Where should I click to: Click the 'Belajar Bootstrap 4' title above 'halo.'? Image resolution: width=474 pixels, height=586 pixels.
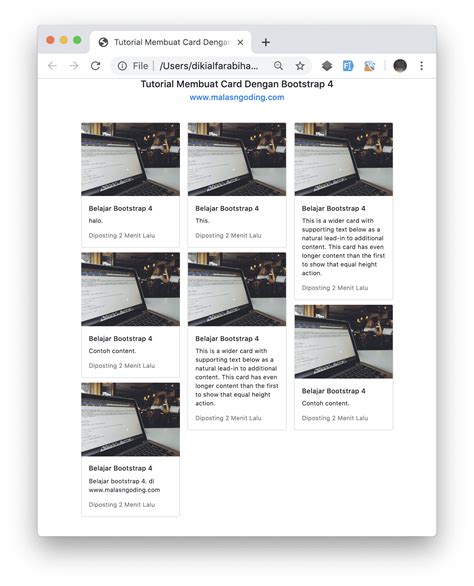[x=120, y=209]
